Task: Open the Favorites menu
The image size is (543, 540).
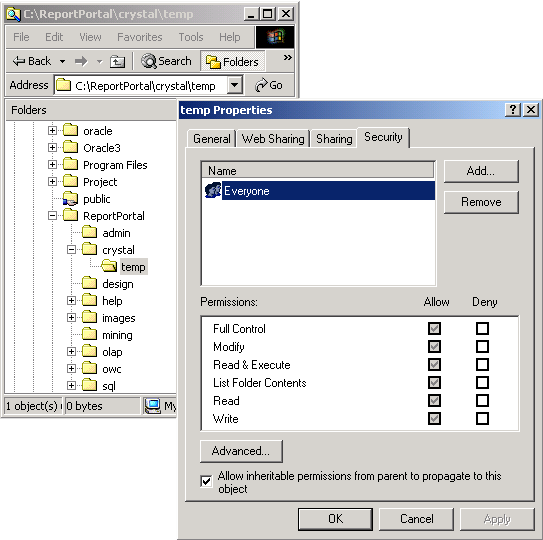Action: coord(140,37)
